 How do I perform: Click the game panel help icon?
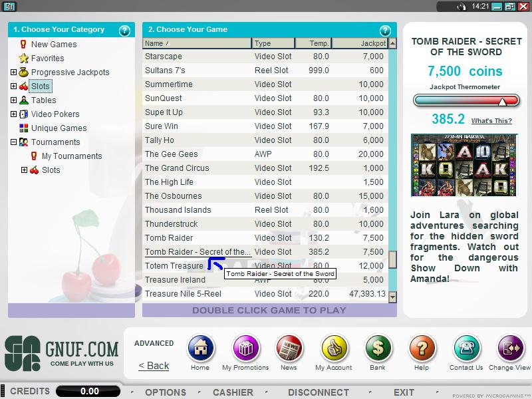click(385, 31)
